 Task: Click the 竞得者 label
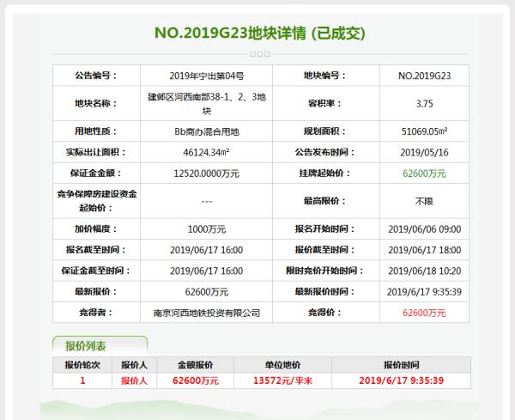point(96,313)
